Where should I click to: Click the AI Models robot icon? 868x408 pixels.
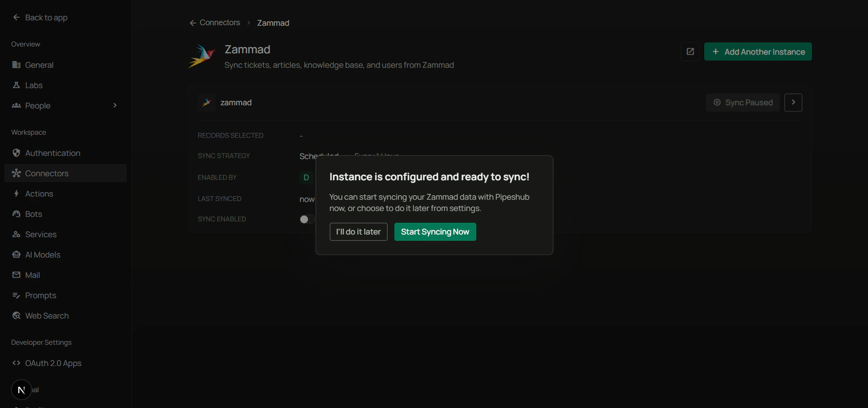[x=16, y=254]
